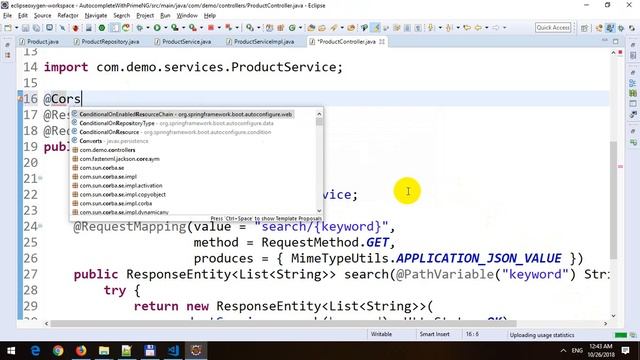This screenshot has height=360, width=640.
Task: Click the green progress indicator in status bar
Action: click(621, 335)
